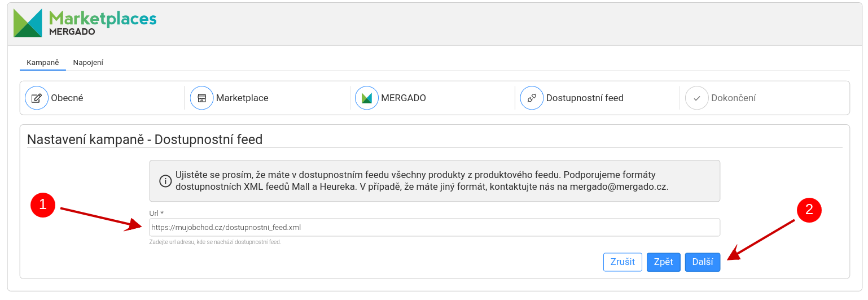Click the mergado@mergado.cz email address
This screenshot has width=868, height=300.
click(x=619, y=186)
